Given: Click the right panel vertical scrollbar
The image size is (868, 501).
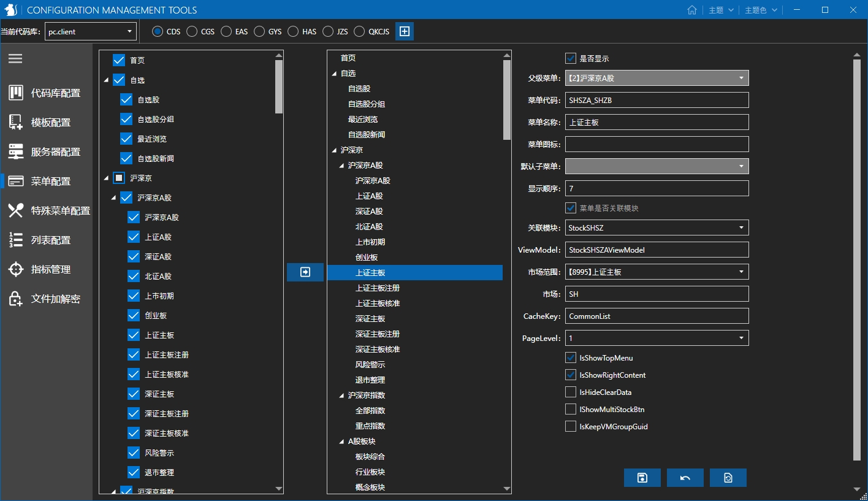Looking at the screenshot, I should (x=857, y=260).
